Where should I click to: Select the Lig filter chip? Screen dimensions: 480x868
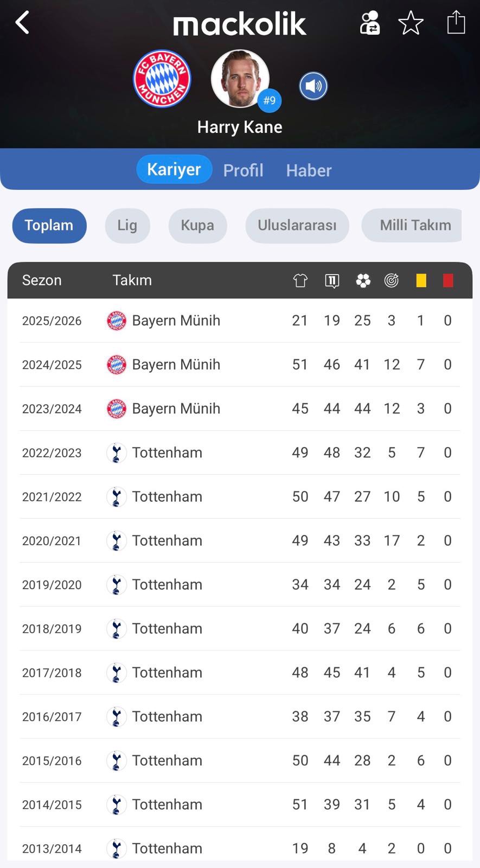[127, 225]
